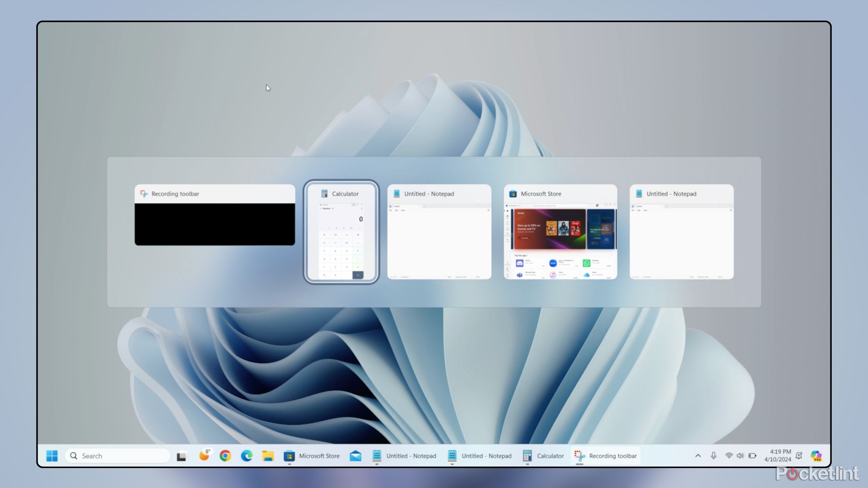Expand system tray hidden icons
Image resolution: width=868 pixels, height=488 pixels.
(699, 456)
